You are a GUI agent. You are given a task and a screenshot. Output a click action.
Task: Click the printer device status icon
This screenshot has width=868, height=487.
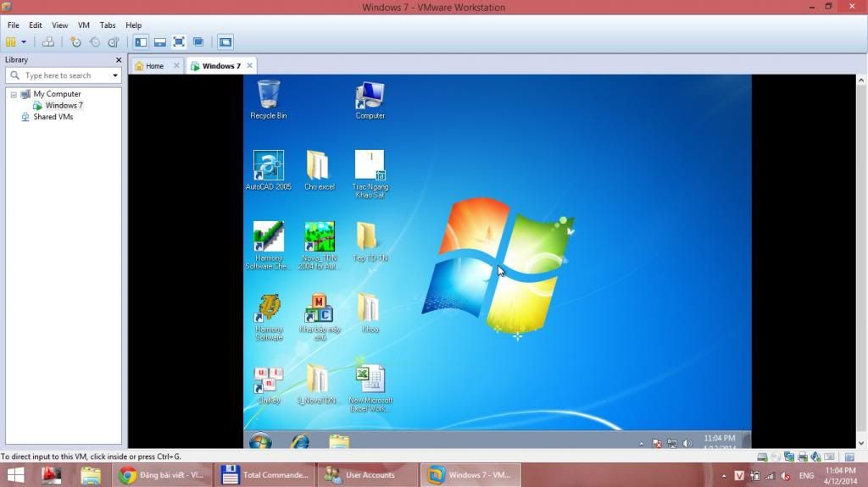click(802, 457)
